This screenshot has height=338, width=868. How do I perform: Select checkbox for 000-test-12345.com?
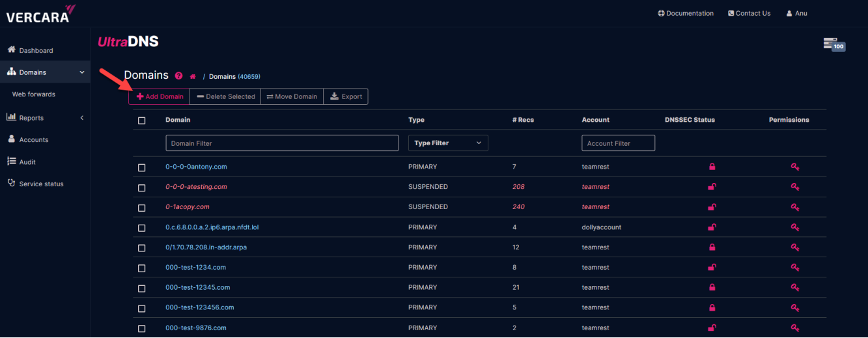[142, 288]
